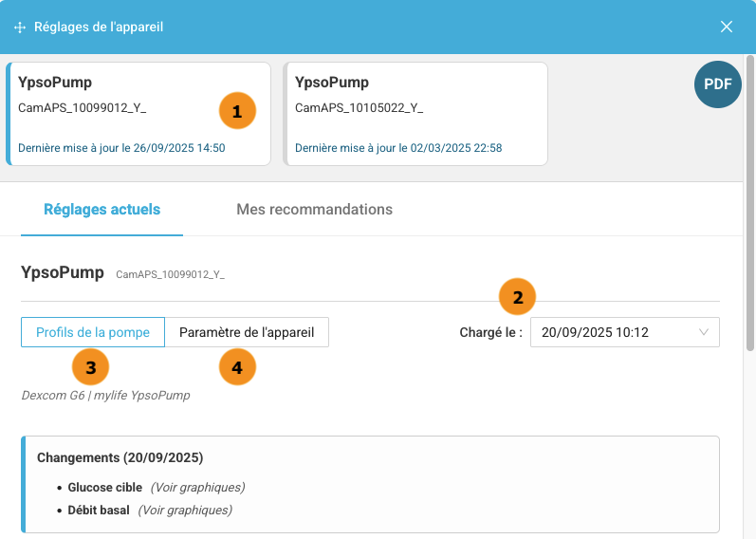Open the Mes recommandations tab

(314, 210)
